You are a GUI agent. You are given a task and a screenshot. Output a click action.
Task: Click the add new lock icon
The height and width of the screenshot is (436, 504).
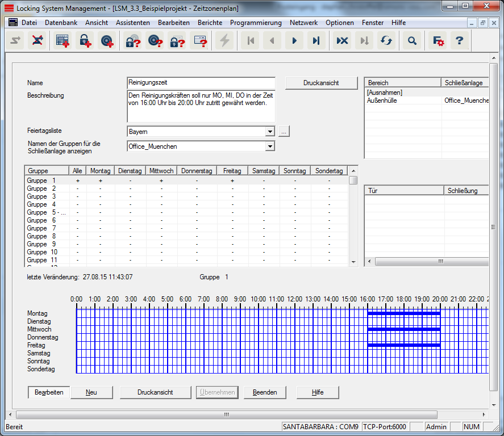pos(85,41)
